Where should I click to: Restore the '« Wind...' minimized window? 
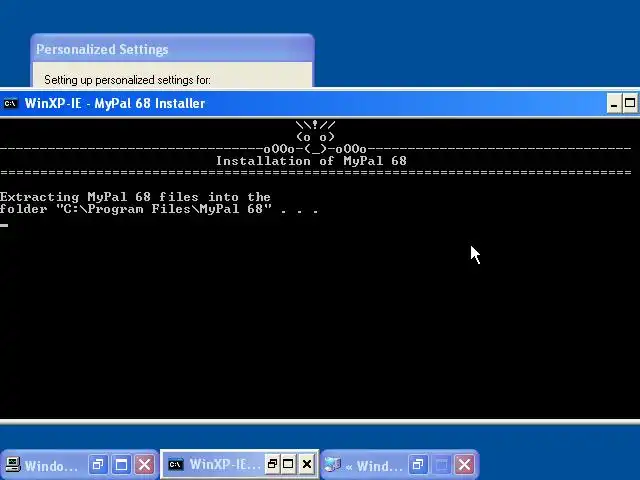coord(418,464)
